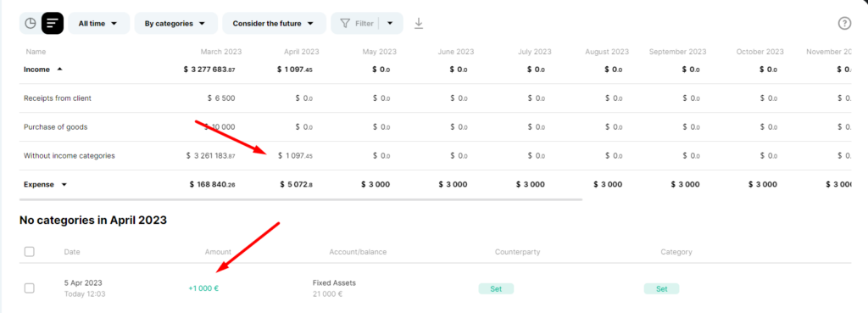
Task: Tick the select-all checkbox in table header
Action: click(x=30, y=252)
